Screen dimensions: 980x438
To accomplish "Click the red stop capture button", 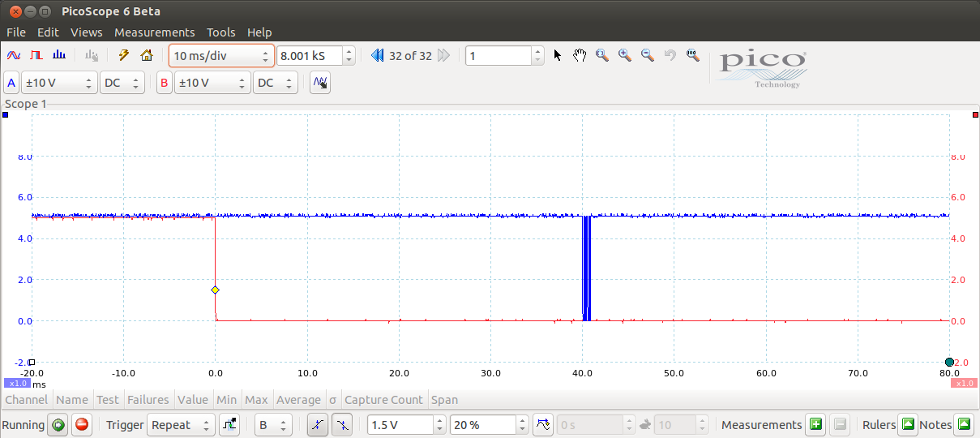I will coord(81,424).
